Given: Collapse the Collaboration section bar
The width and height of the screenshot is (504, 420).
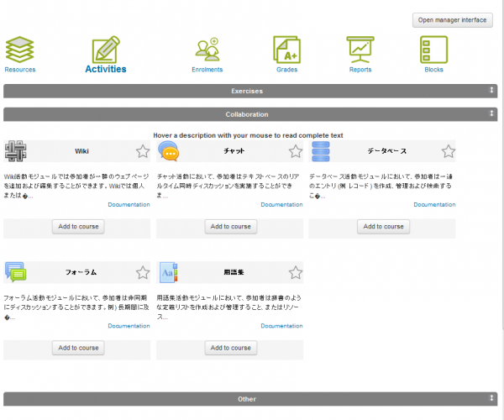Looking at the screenshot, I should (x=247, y=113).
